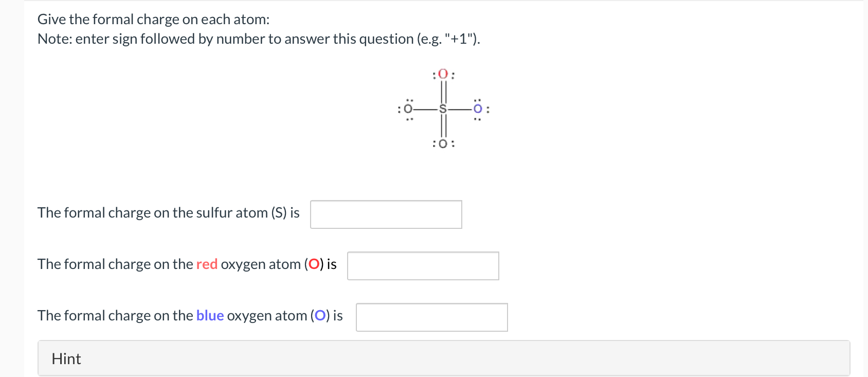Click the single bond between sulfur and blue oxygen
Viewport: 868px width, 377px height.
(x=461, y=109)
